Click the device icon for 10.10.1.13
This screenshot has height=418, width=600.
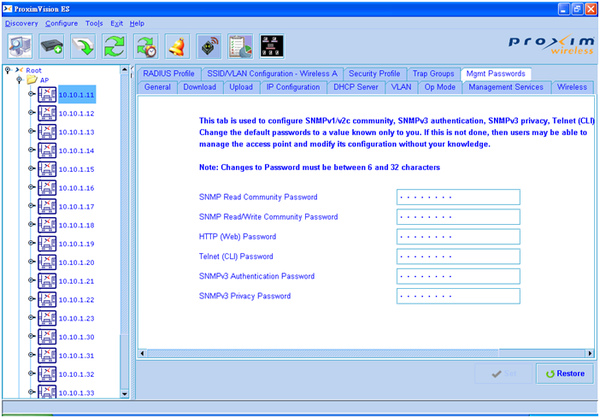click(x=47, y=132)
